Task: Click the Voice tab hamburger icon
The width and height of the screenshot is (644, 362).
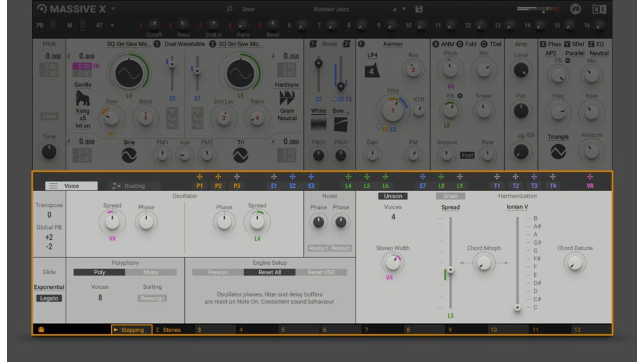Action: 53,186
